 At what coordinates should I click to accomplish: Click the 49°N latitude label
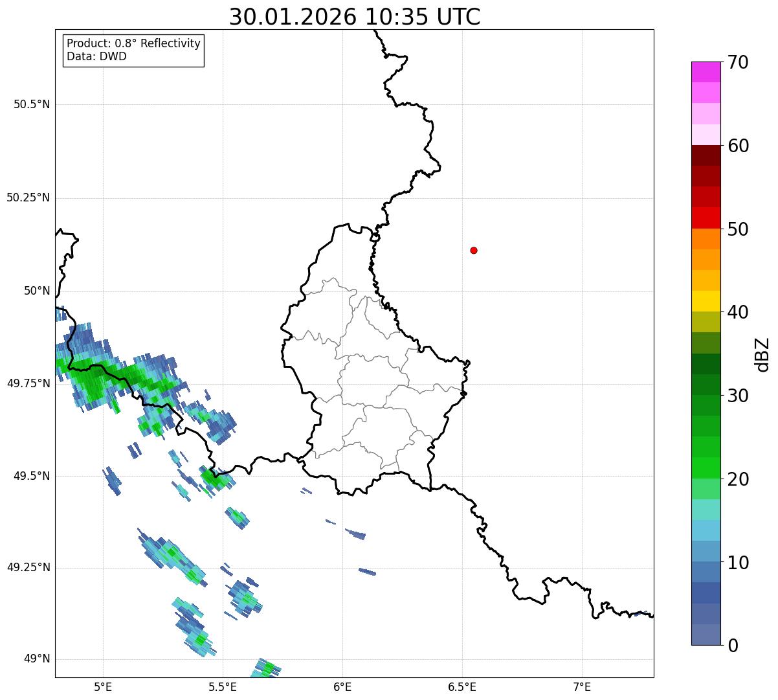[x=38, y=659]
